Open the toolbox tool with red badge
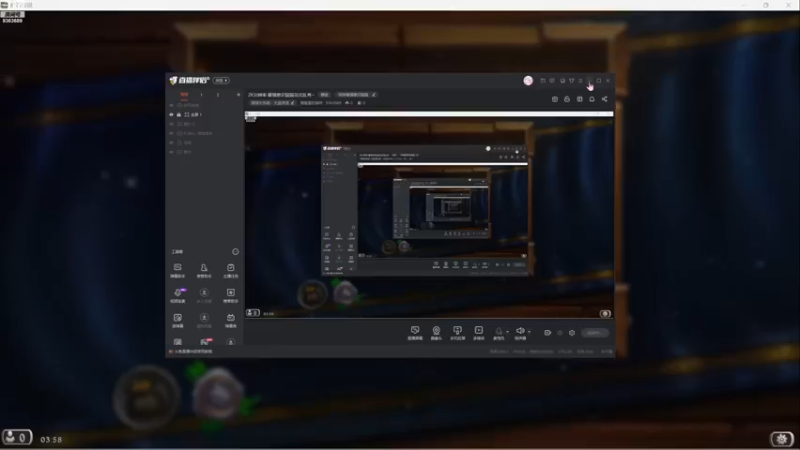 (x=205, y=341)
